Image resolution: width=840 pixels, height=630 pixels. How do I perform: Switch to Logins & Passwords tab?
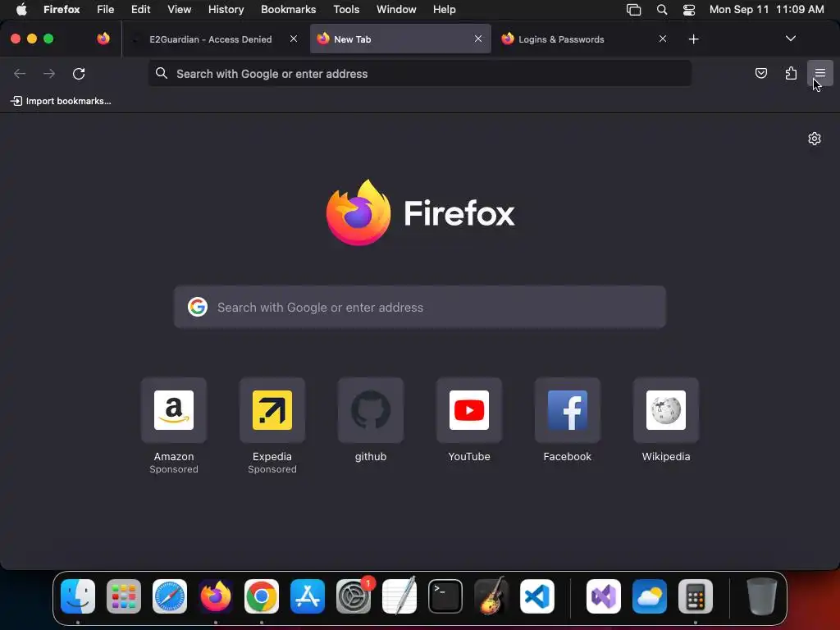[561, 39]
